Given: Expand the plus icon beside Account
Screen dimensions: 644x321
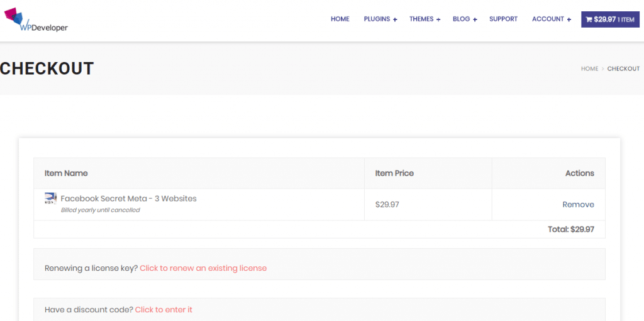Looking at the screenshot, I should tap(569, 20).
